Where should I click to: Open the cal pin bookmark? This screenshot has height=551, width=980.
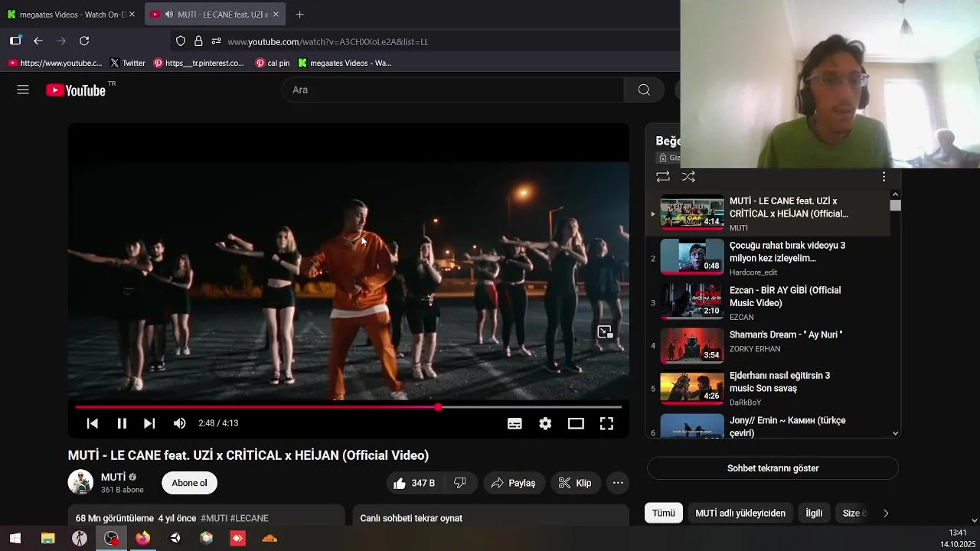273,63
